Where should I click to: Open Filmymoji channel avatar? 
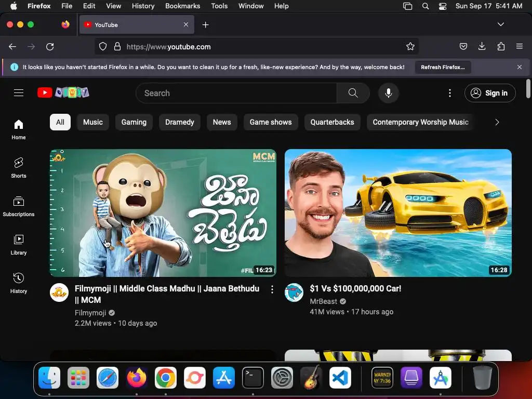(59, 292)
